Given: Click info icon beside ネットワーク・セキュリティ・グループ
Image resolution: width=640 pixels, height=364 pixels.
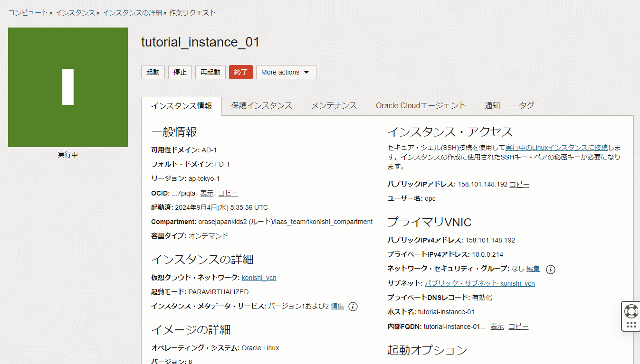Looking at the screenshot, I should (550, 269).
